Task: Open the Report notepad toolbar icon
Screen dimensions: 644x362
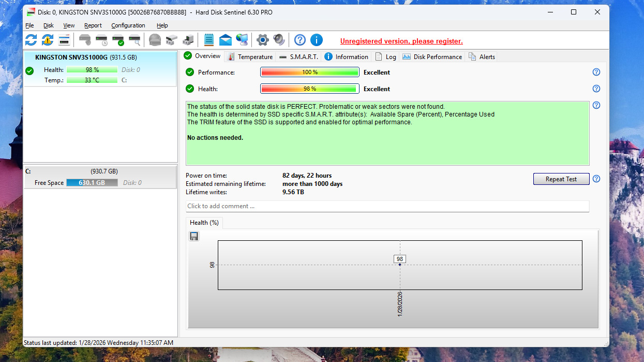Action: tap(209, 40)
